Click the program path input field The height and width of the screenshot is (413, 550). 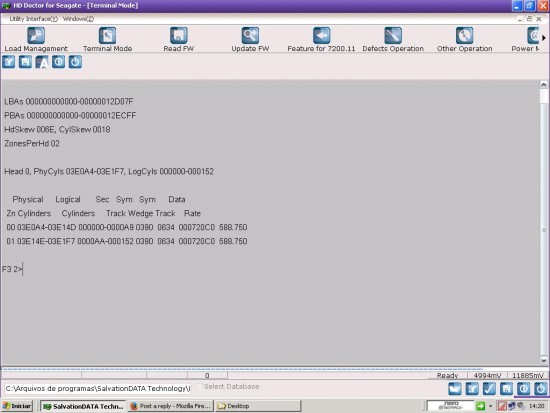98,388
